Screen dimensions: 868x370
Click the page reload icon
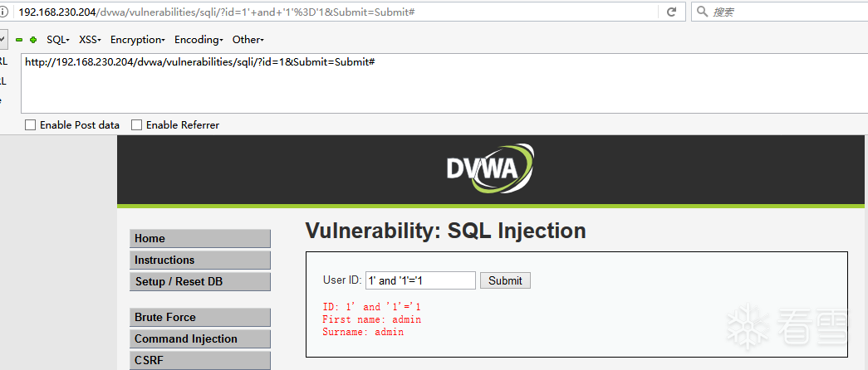click(x=670, y=12)
